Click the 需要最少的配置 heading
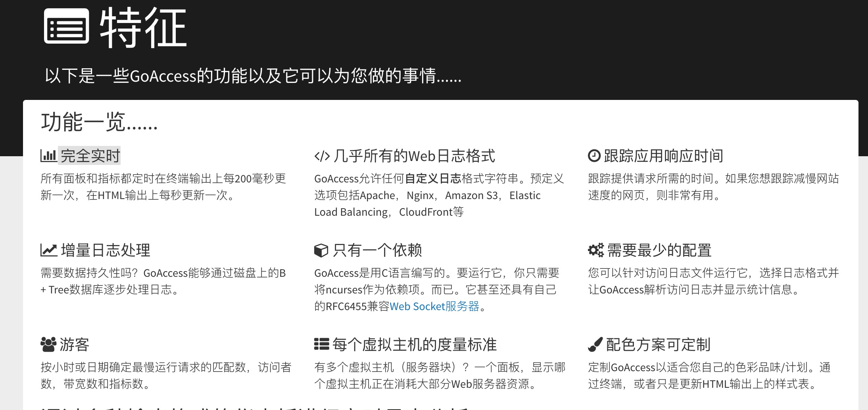Viewport: 868px width, 410px height. pos(659,250)
